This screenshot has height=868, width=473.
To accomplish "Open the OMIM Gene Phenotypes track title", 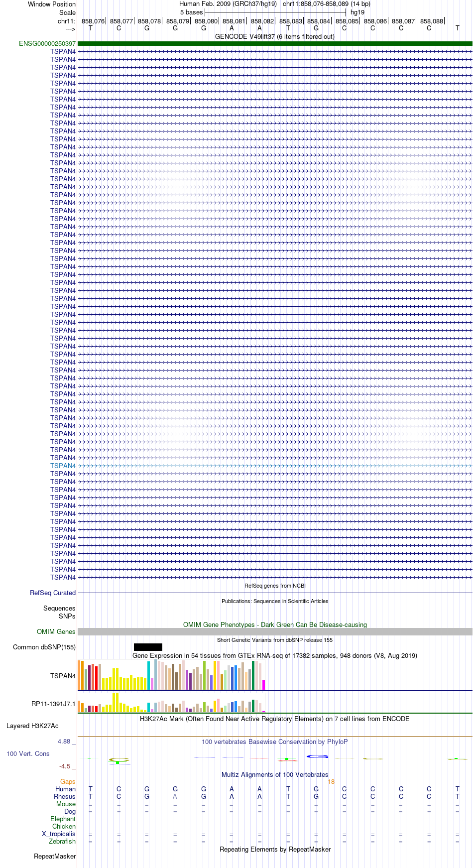I will tap(275, 624).
